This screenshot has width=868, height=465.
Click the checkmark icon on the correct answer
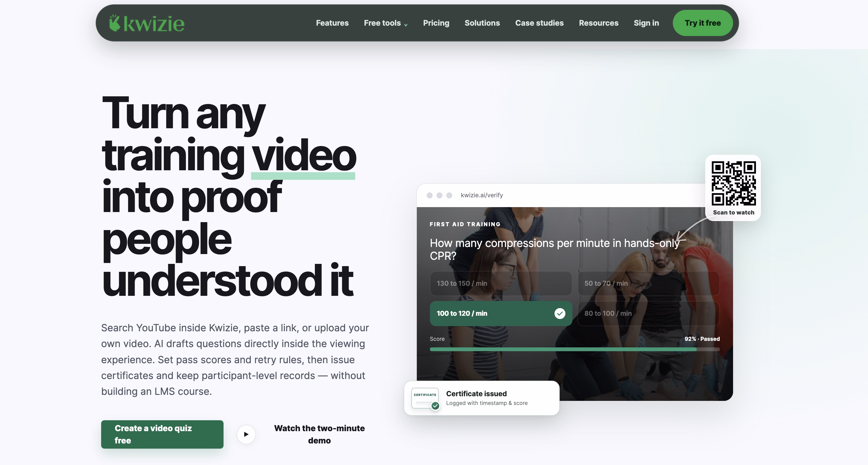click(x=560, y=313)
